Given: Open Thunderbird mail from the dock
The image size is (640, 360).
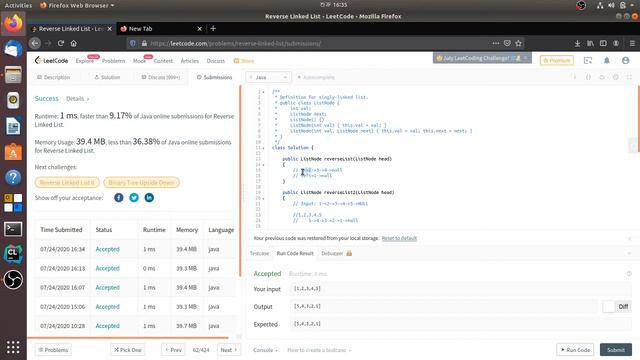Looking at the screenshot, I should [x=13, y=49].
